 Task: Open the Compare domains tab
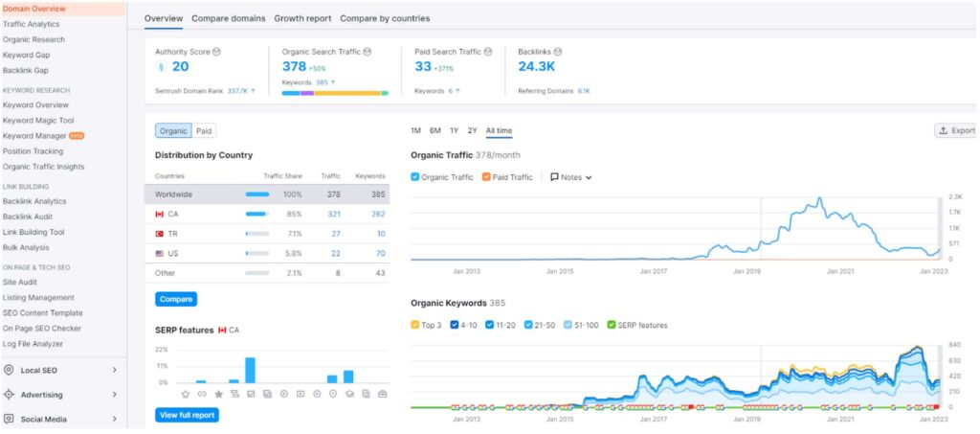[228, 18]
